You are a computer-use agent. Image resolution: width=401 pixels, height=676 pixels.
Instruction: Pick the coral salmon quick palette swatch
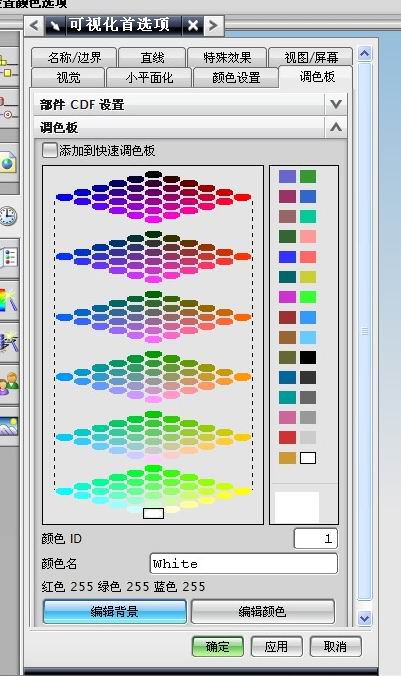pos(308,257)
